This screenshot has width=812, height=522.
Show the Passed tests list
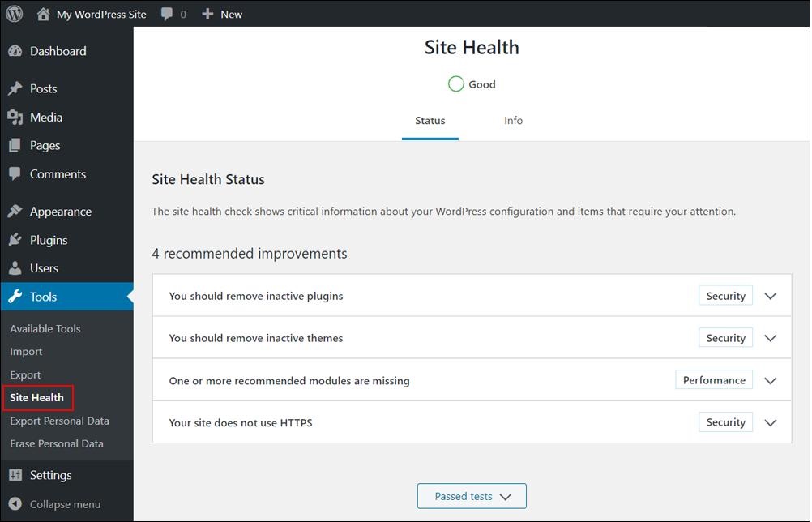pyautogui.click(x=472, y=496)
